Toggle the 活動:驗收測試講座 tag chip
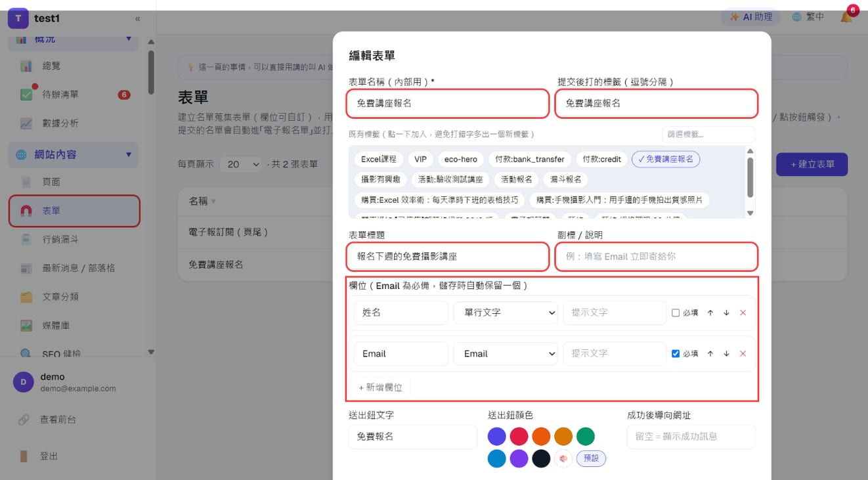The image size is (868, 480). tap(450, 179)
